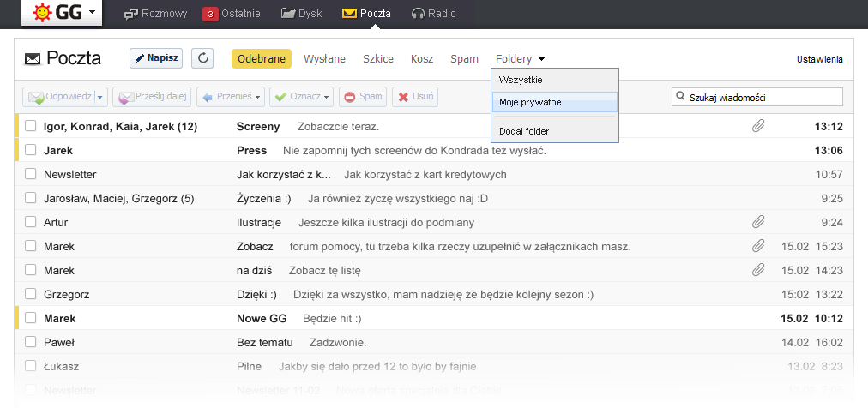
Task: Open the Życzenia :) conversation
Action: click(x=433, y=198)
